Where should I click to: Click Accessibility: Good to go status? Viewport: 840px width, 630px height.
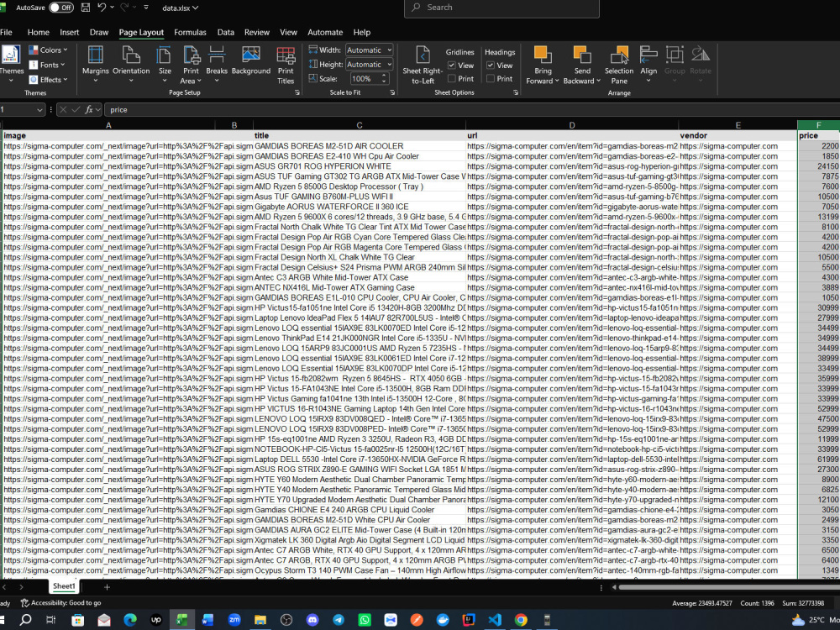click(x=60, y=603)
